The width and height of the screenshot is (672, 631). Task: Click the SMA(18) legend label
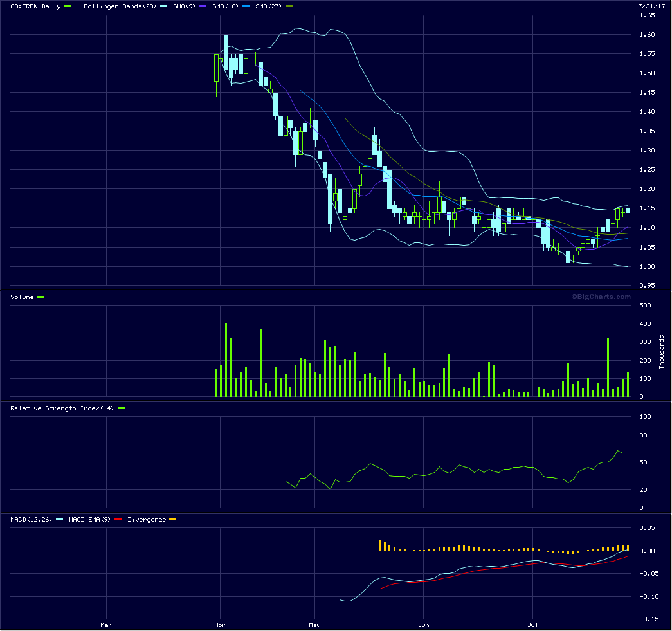point(225,6)
